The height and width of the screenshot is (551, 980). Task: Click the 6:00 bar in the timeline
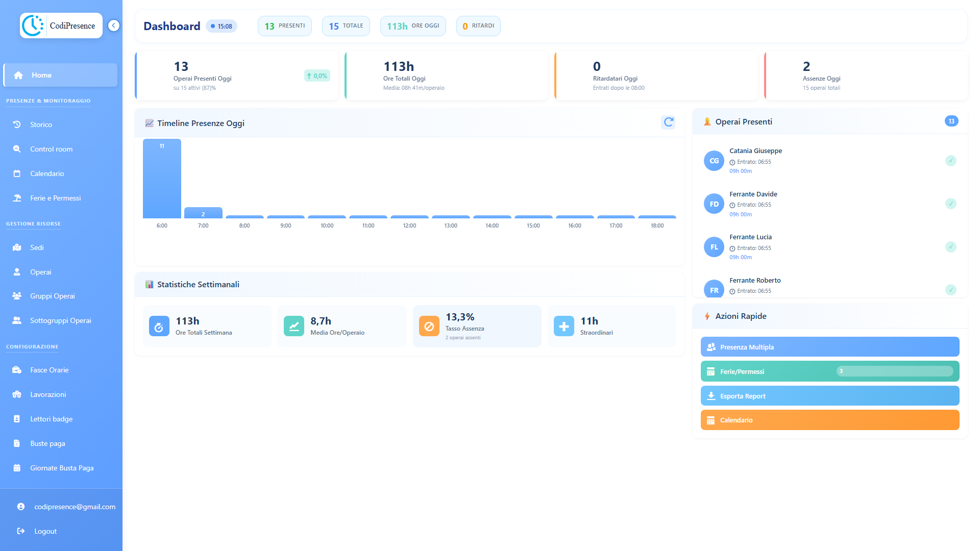pyautogui.click(x=162, y=179)
